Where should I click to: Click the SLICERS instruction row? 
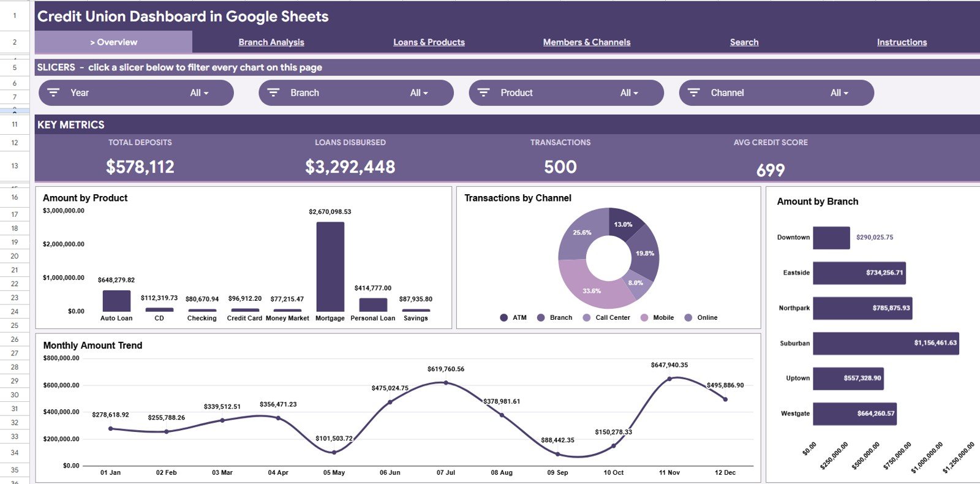point(507,67)
